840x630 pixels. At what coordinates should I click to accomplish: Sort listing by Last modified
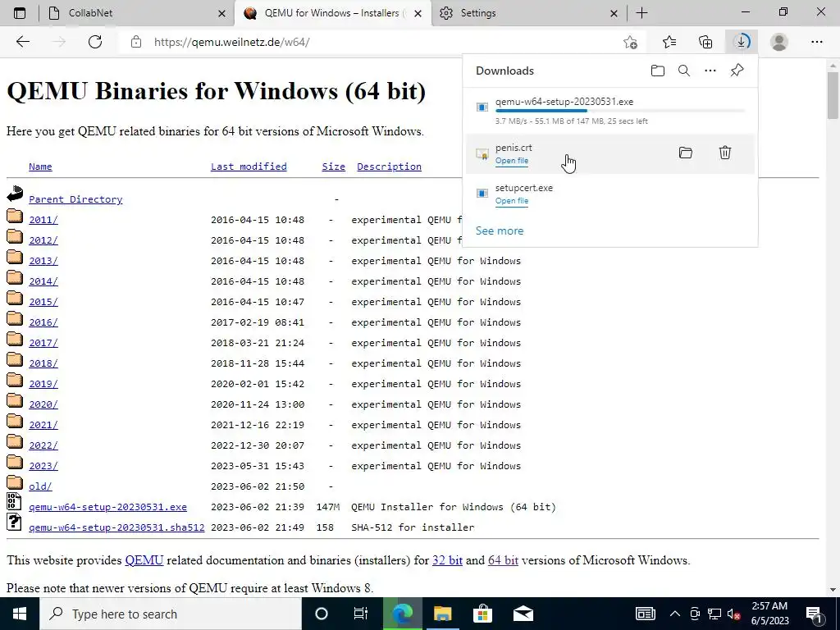tap(249, 167)
